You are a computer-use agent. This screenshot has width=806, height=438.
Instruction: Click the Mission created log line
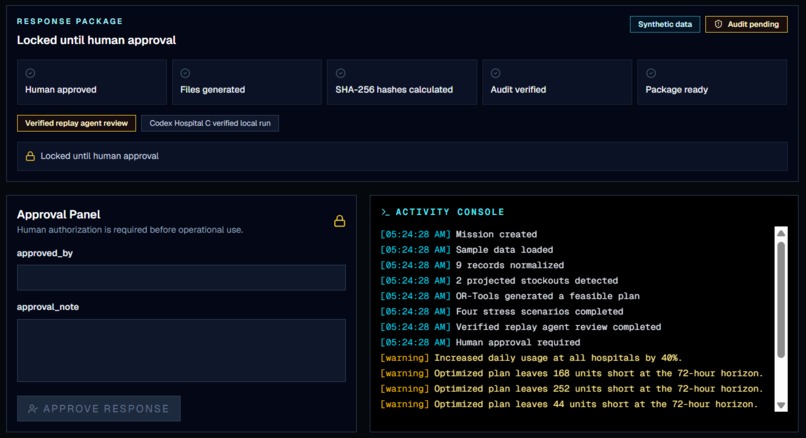point(459,234)
